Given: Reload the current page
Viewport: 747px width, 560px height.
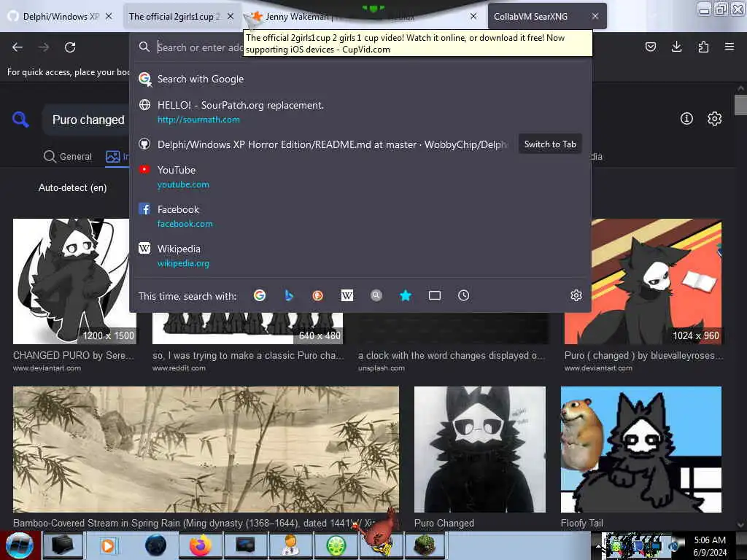Looking at the screenshot, I should pos(70,47).
